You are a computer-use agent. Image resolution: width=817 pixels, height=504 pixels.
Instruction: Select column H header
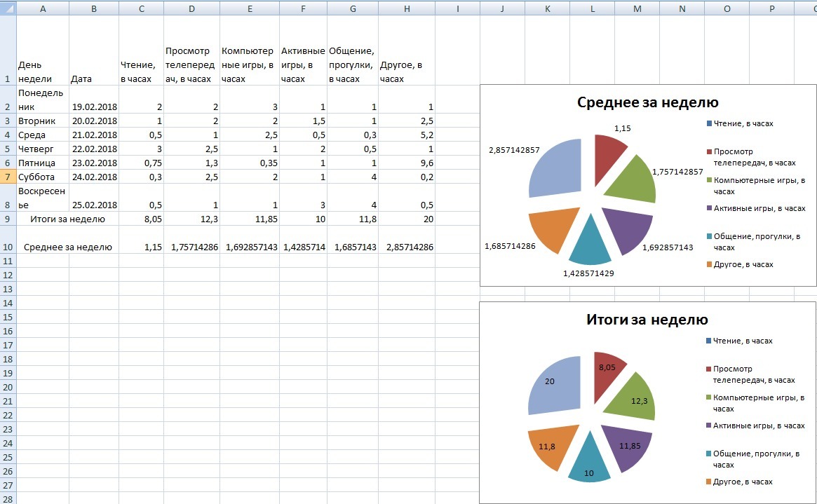pos(406,8)
